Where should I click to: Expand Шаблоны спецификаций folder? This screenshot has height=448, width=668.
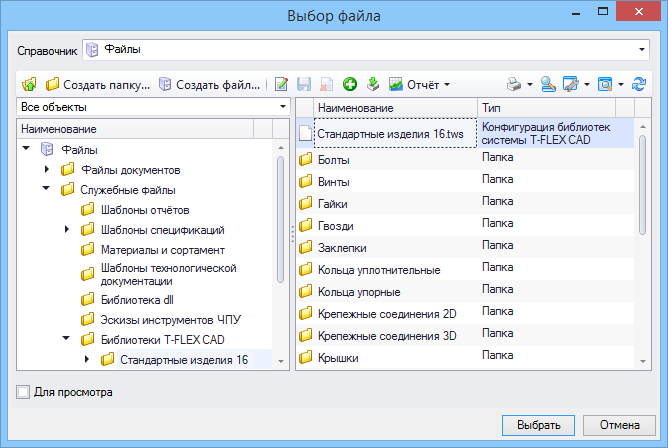tap(67, 229)
